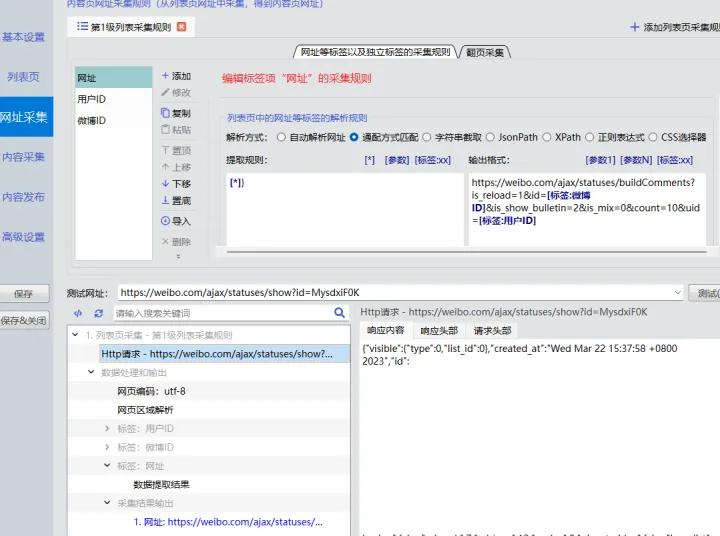Click the 保存&关闭 button

(24, 320)
